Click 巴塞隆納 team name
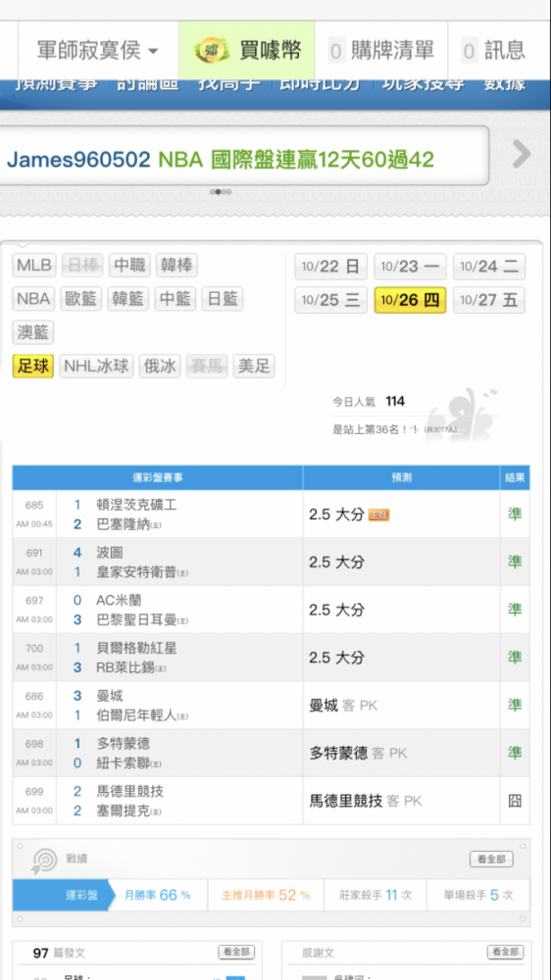The width and height of the screenshot is (551, 980). click(x=124, y=524)
